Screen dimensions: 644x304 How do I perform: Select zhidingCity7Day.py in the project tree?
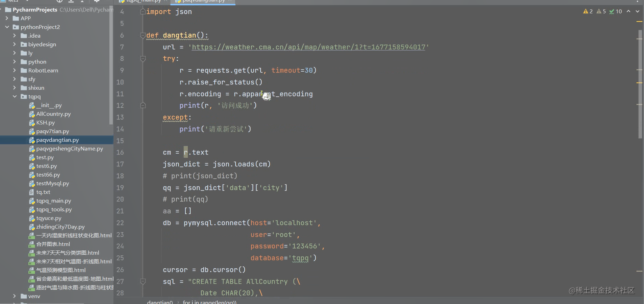[60, 227]
